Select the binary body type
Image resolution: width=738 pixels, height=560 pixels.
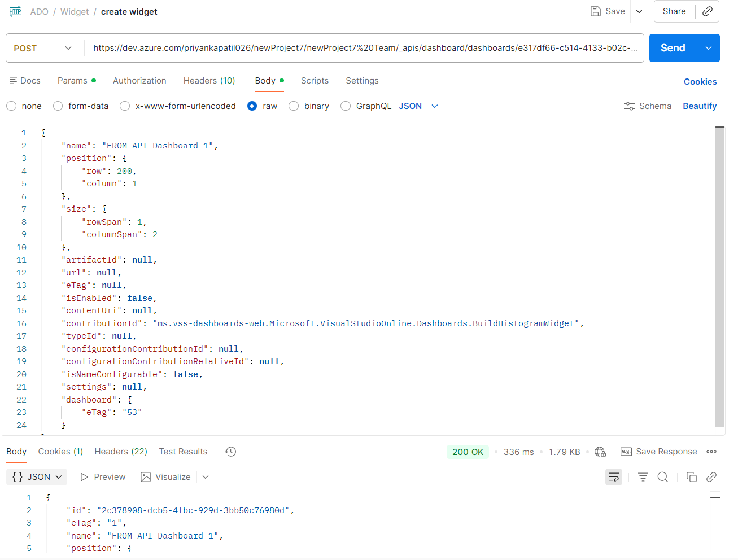click(294, 106)
